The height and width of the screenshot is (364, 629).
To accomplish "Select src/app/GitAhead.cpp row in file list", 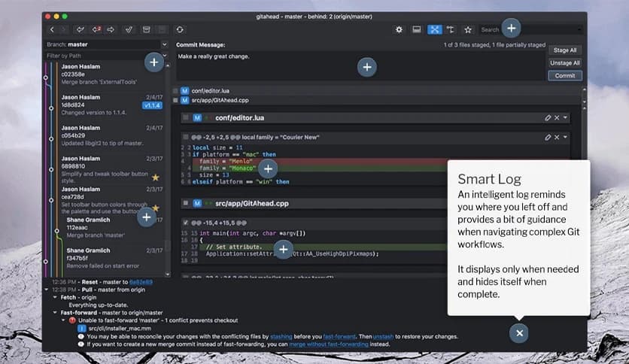I will click(x=377, y=100).
